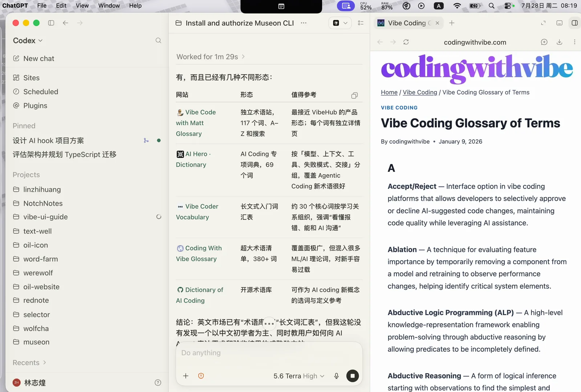
Task: Toggle the right side panel icon
Action: coord(574,23)
